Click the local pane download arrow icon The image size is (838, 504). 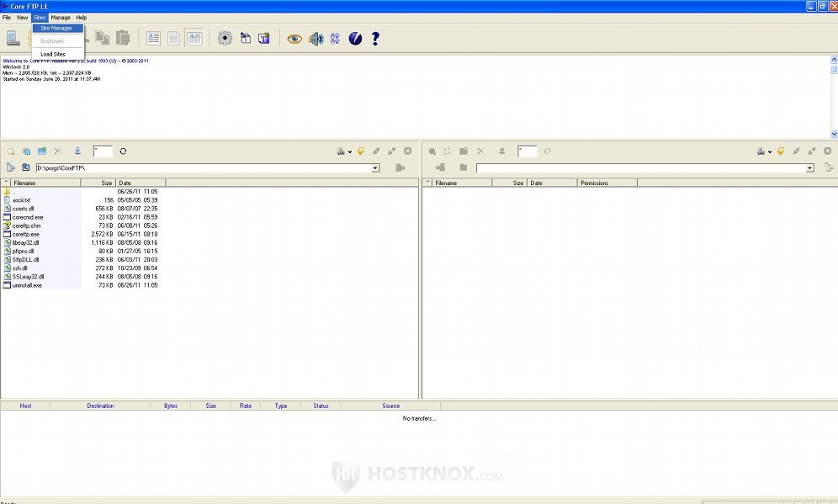[x=77, y=151]
